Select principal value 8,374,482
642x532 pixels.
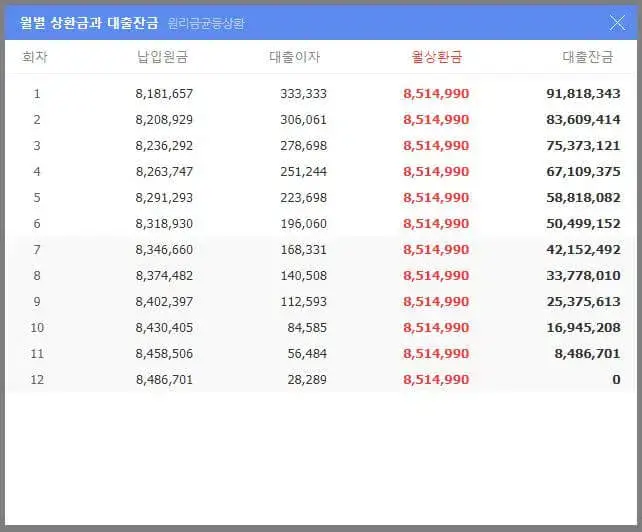coord(164,276)
